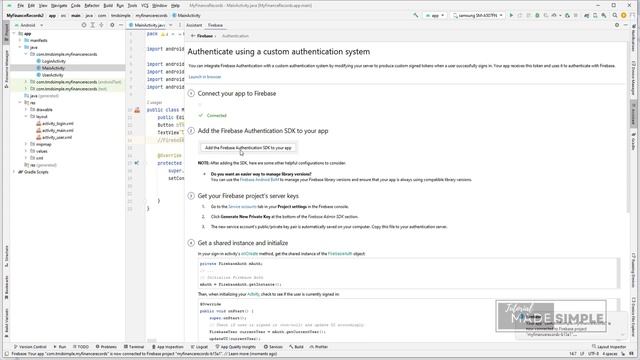Open the Device Manager toolbar icon
640x360 pixels.
pyautogui.click(x=595, y=16)
